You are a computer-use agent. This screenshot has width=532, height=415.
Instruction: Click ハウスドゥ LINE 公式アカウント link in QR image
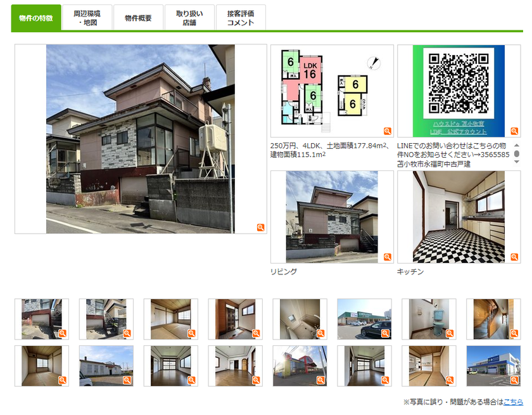point(459,127)
